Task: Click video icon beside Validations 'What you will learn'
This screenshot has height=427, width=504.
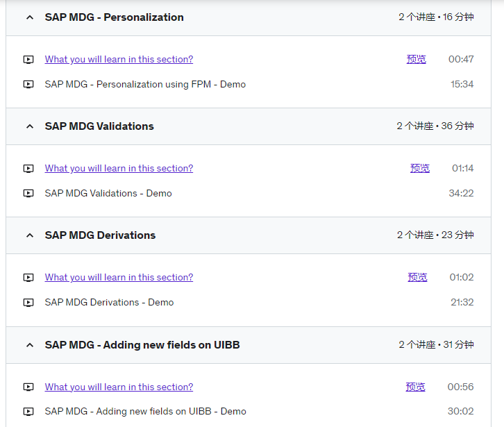Action: tap(28, 169)
